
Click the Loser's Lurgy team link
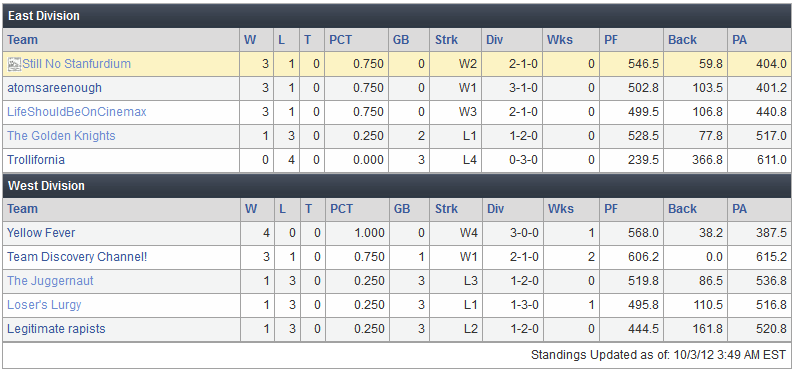44,305
